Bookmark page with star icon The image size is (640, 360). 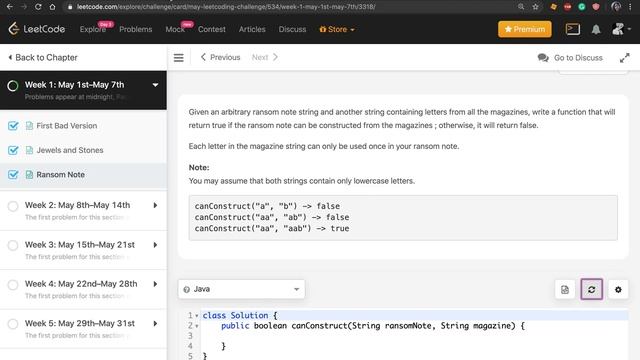[535, 7]
